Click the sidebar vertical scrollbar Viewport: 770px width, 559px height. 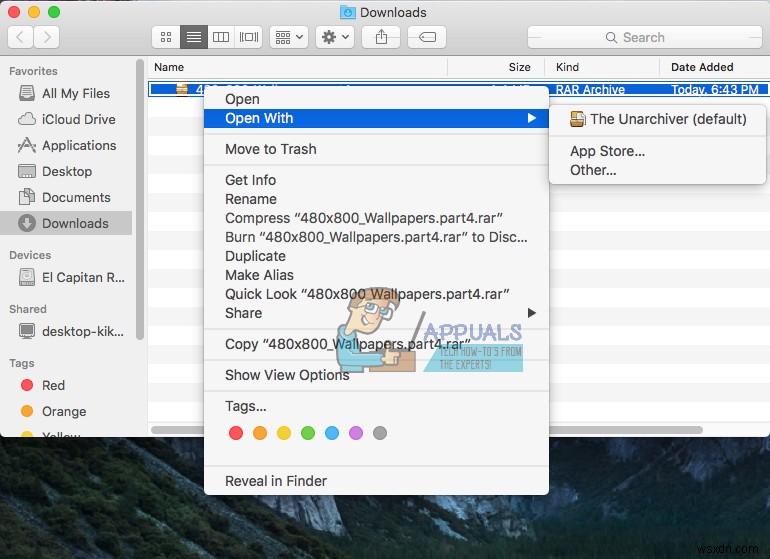click(140, 199)
